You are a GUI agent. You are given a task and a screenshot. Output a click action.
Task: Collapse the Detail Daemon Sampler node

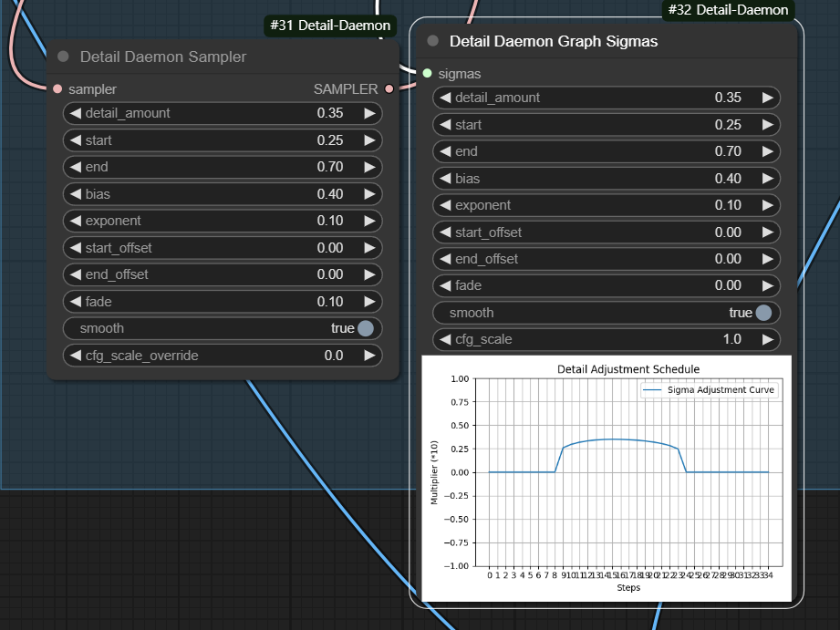coord(63,57)
